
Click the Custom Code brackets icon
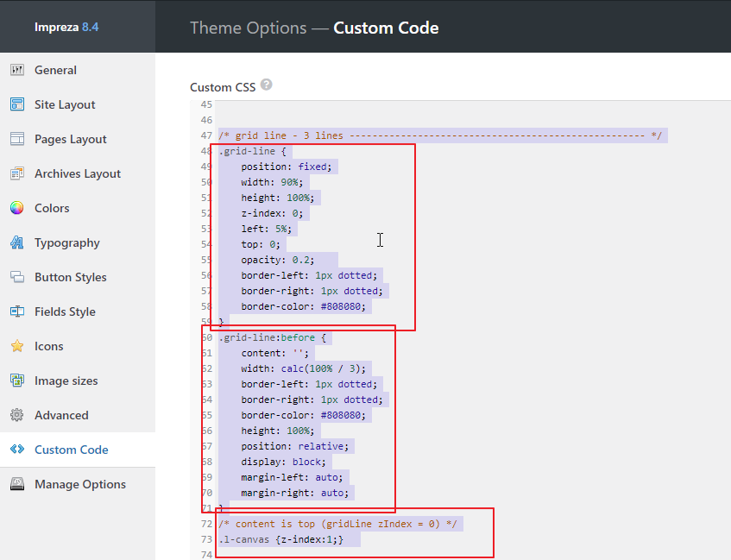click(x=17, y=450)
